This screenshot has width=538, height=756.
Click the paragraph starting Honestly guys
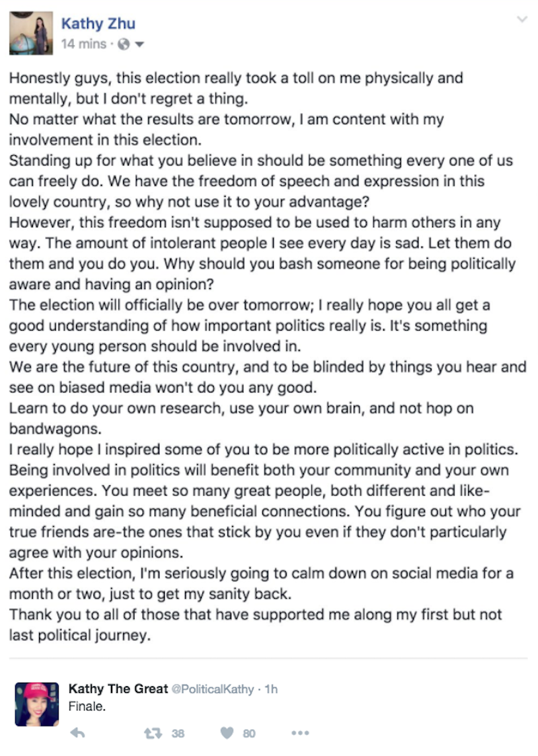click(236, 88)
